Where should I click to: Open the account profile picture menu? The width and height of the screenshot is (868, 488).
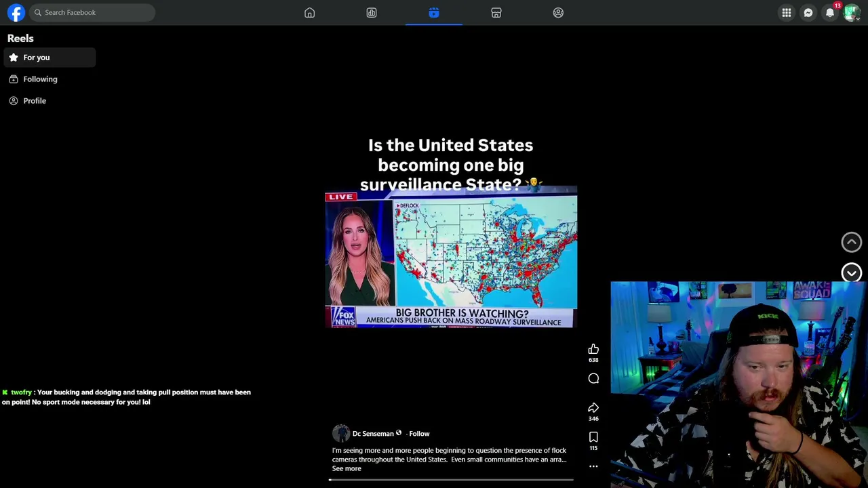coord(852,13)
